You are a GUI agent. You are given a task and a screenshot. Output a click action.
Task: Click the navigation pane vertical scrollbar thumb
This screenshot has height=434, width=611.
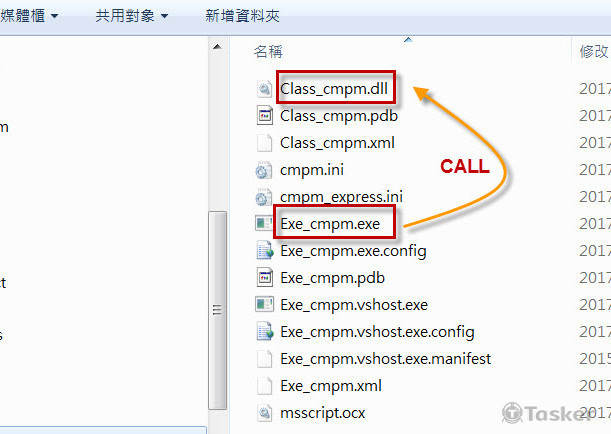tap(215, 310)
